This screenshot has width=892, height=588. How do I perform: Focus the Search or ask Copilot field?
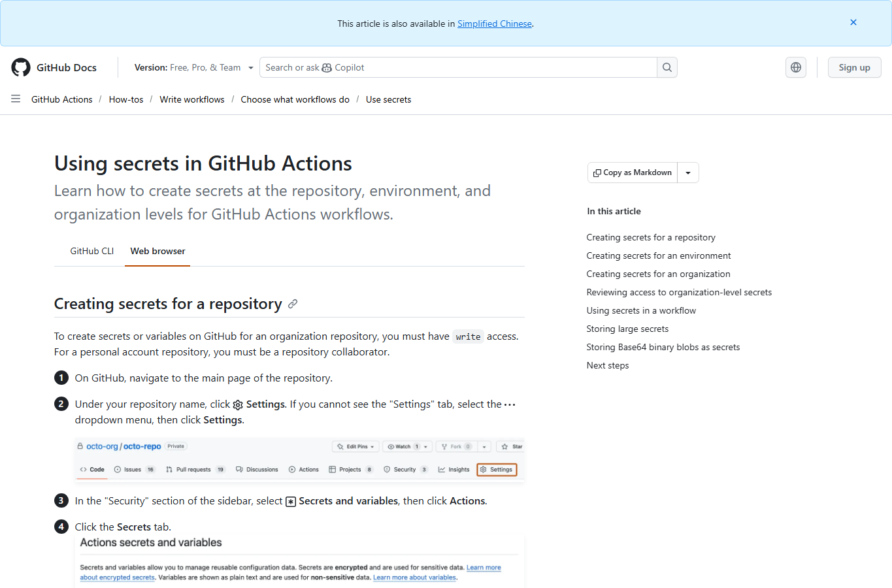tap(458, 67)
